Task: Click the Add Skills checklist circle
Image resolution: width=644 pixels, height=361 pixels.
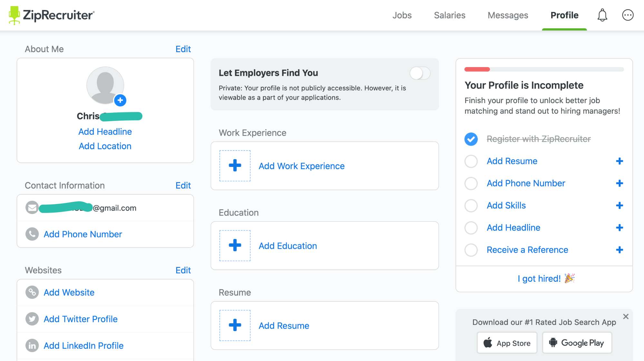Action: coord(471,205)
